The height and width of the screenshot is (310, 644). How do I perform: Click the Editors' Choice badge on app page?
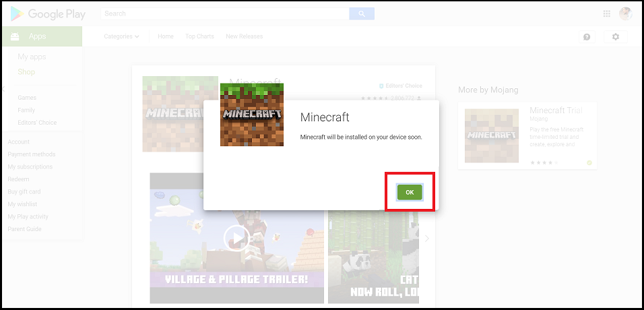pos(400,86)
